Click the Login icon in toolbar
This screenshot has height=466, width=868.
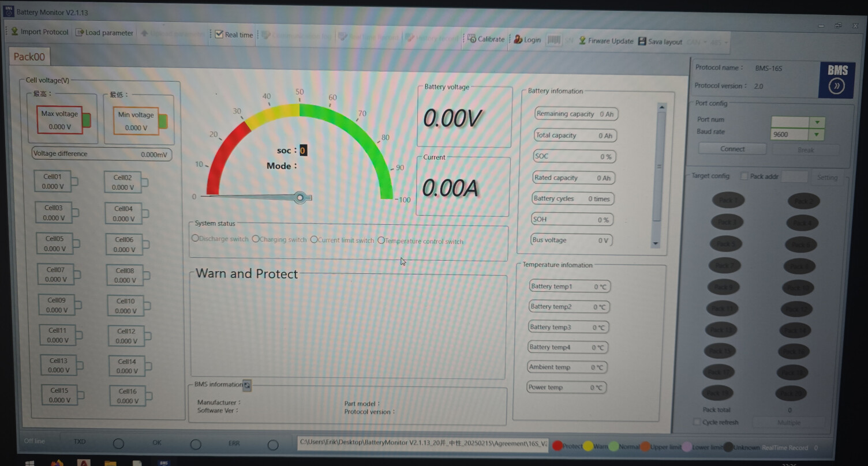(x=518, y=40)
